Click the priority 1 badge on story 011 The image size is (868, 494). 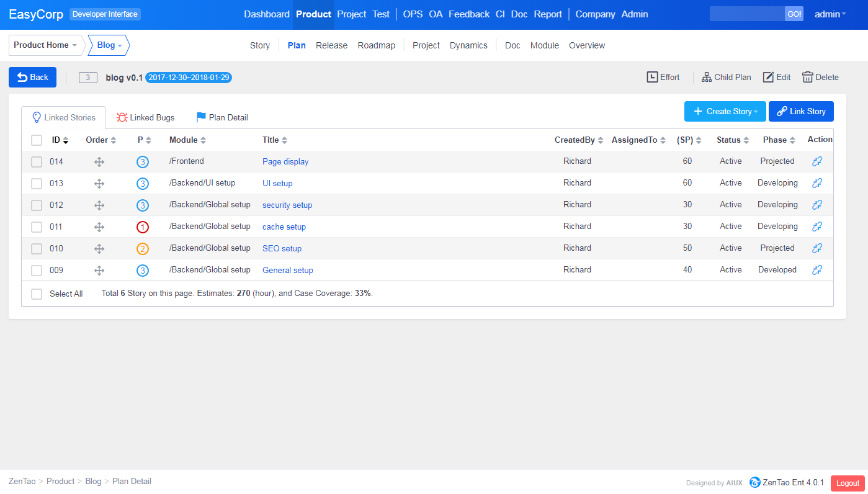[x=143, y=227]
